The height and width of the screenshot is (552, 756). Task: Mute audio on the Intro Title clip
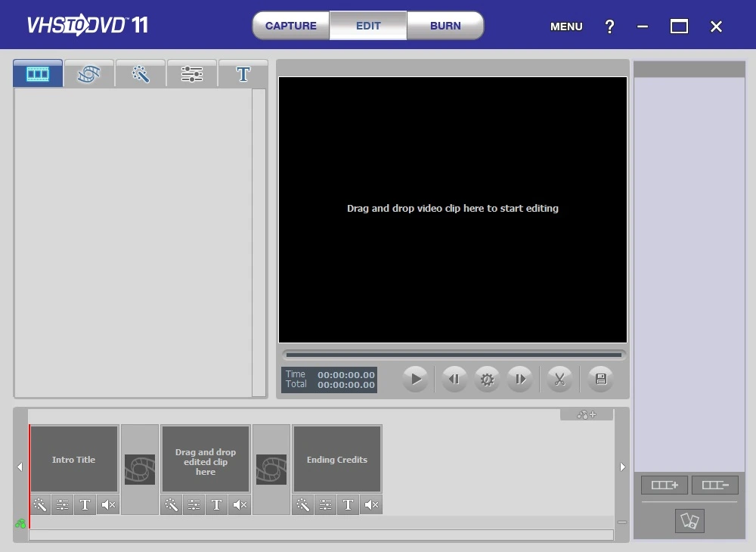pos(108,505)
